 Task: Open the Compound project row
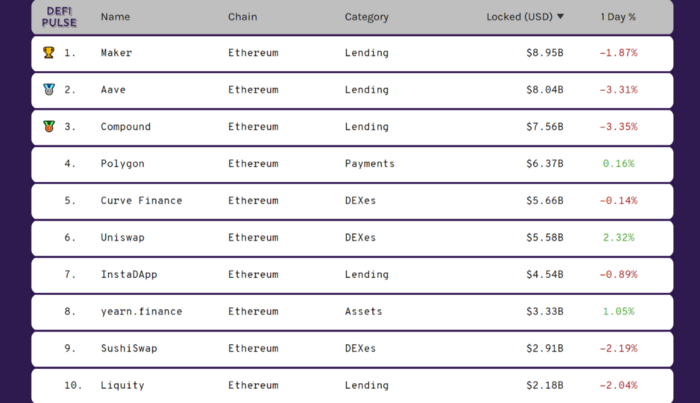pyautogui.click(x=126, y=127)
